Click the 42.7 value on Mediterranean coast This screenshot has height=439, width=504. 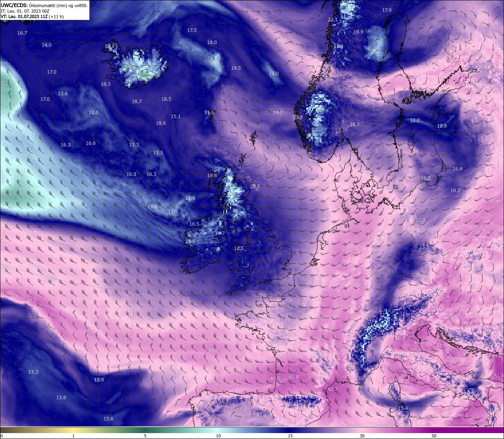click(333, 389)
